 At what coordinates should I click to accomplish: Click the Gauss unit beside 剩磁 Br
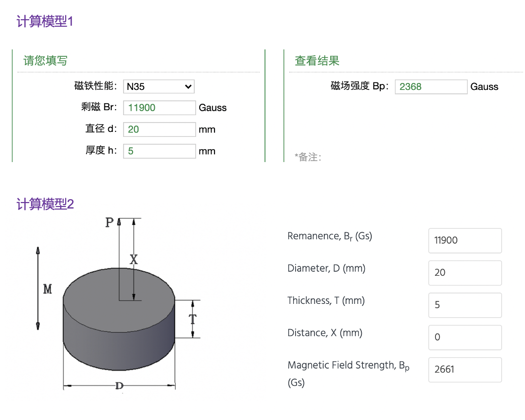(213, 108)
